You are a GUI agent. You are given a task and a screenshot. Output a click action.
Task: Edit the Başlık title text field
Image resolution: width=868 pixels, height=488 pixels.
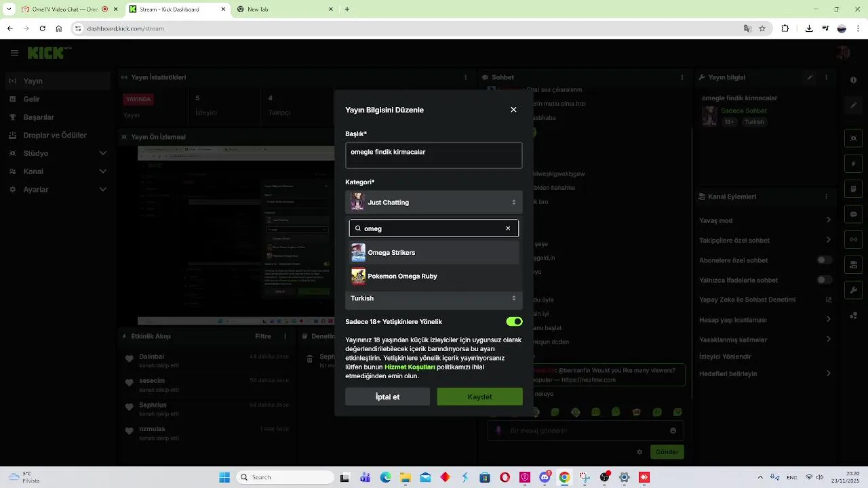[x=434, y=155]
